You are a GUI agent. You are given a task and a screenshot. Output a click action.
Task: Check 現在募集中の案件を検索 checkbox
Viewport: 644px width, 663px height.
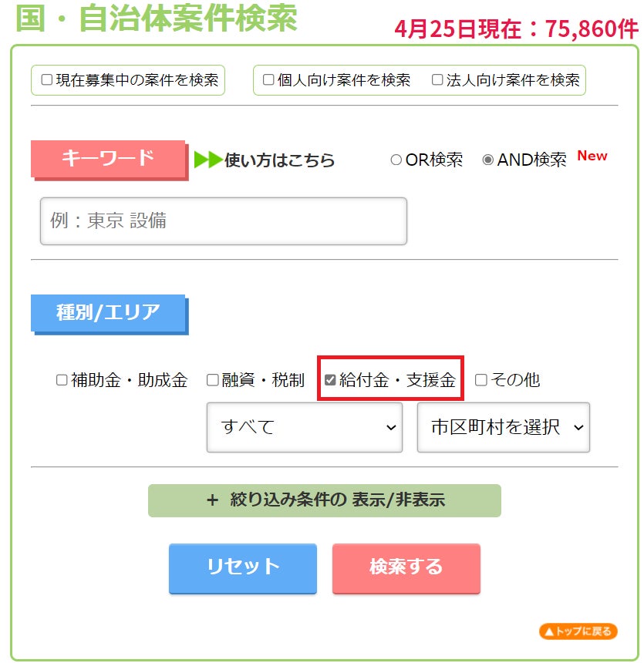46,79
